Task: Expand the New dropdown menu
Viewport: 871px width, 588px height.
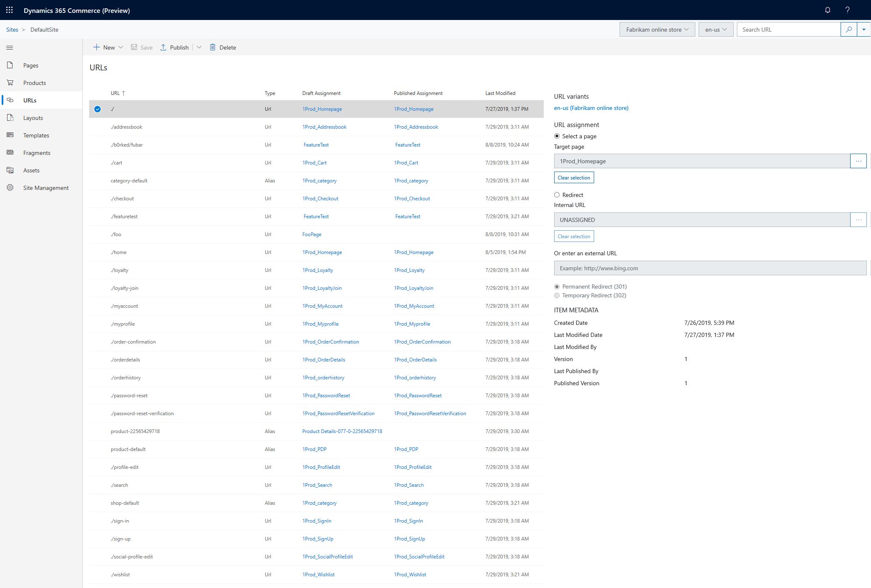Action: tap(120, 47)
